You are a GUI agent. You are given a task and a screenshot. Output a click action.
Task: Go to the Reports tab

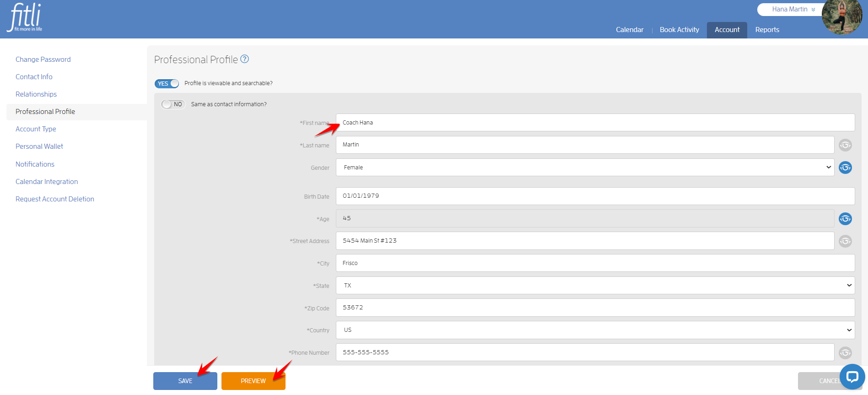pos(767,30)
